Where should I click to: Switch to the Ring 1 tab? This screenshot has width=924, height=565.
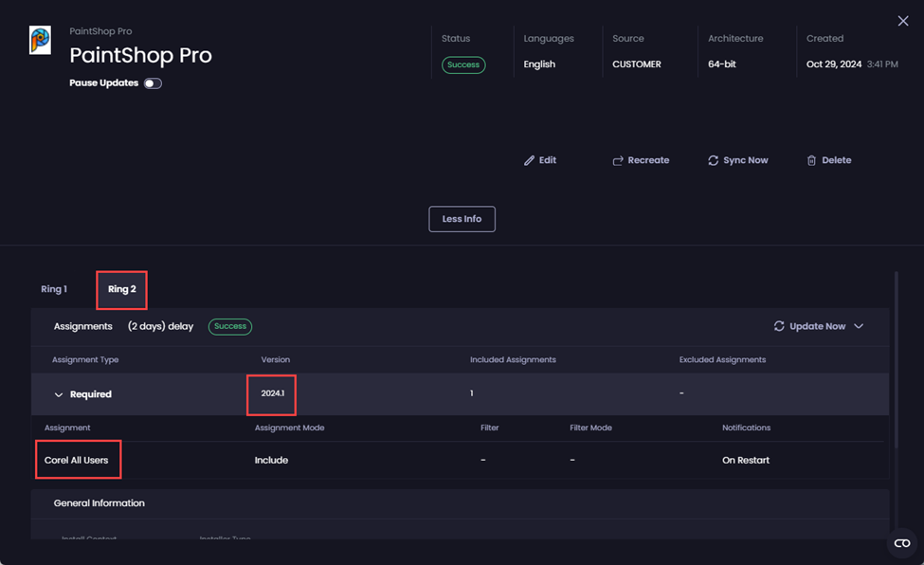pos(54,289)
